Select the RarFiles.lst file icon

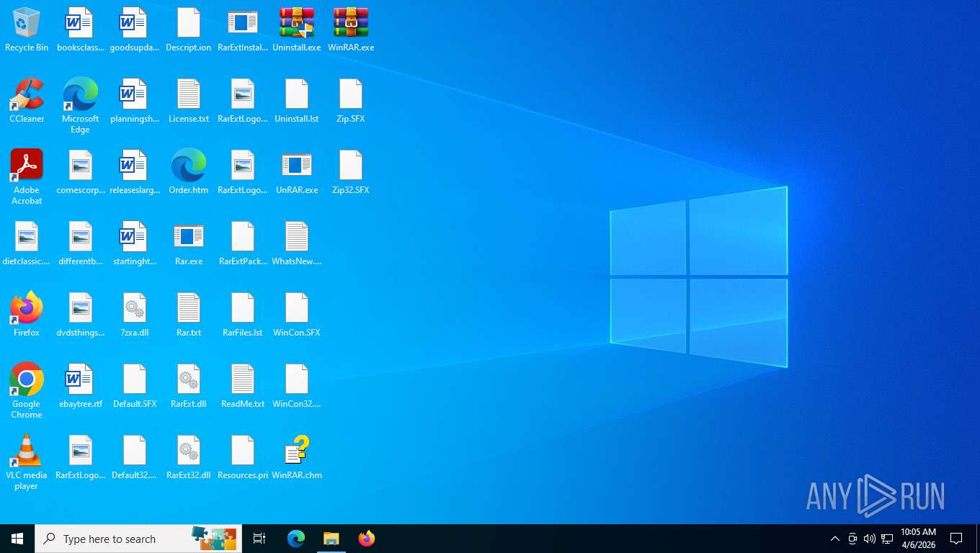243,315
